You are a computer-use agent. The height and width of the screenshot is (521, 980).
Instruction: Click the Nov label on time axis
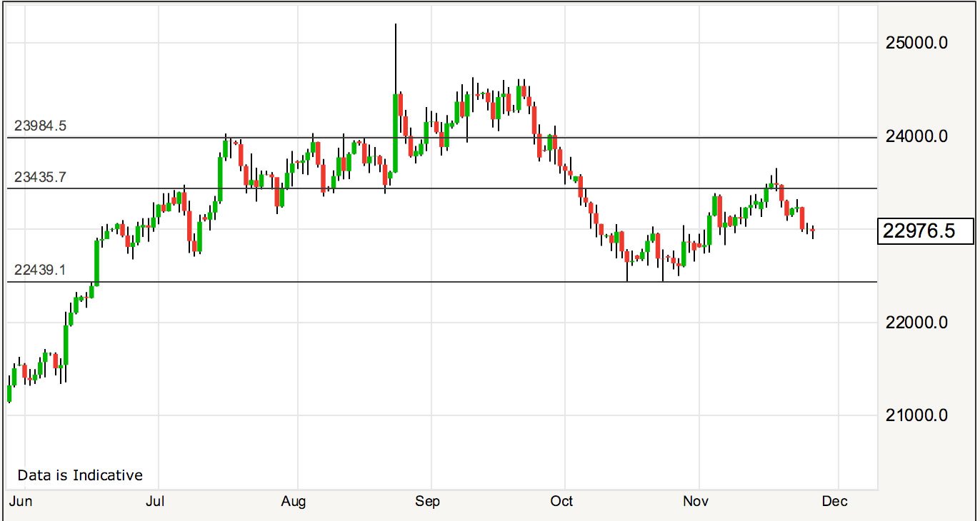[x=696, y=502]
